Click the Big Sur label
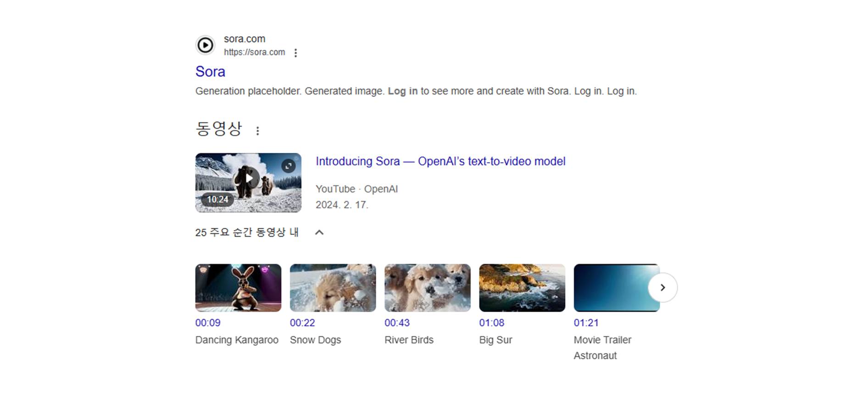Image resolution: width=868 pixels, height=401 pixels. [495, 340]
